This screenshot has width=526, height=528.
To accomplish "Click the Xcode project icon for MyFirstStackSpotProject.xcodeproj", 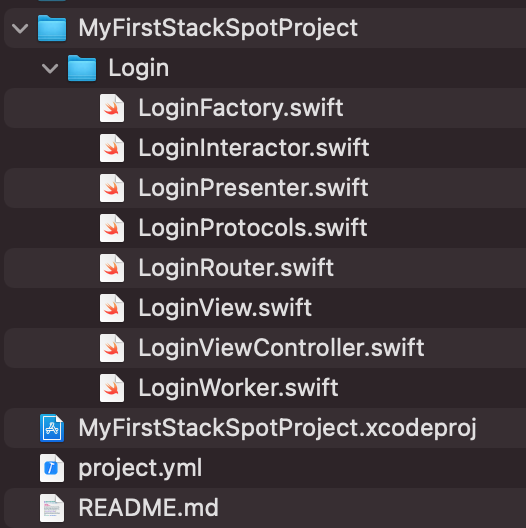I will coord(52,428).
